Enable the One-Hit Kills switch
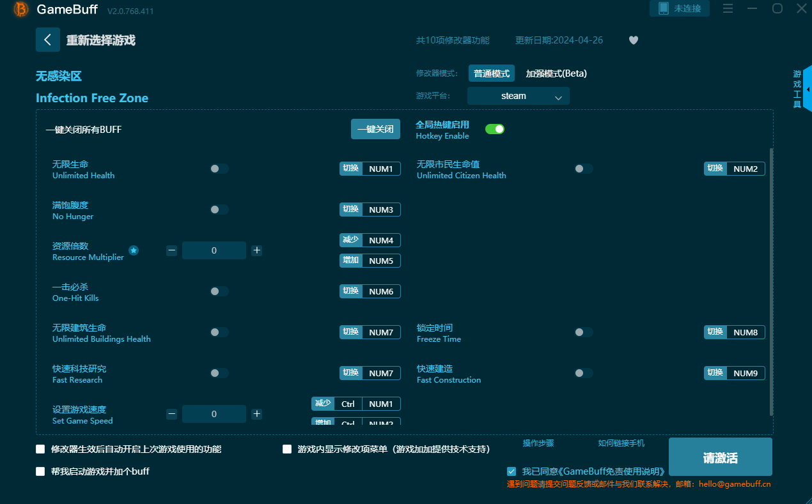This screenshot has height=504, width=812. point(219,291)
